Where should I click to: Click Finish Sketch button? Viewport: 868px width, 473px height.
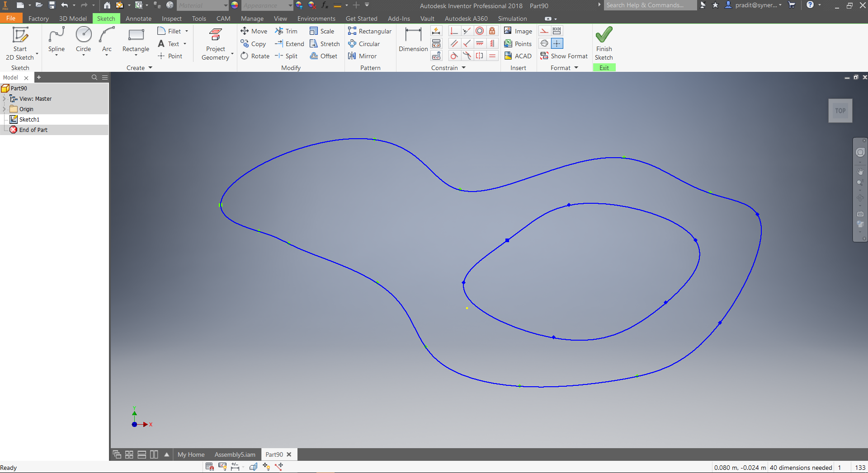pyautogui.click(x=604, y=44)
